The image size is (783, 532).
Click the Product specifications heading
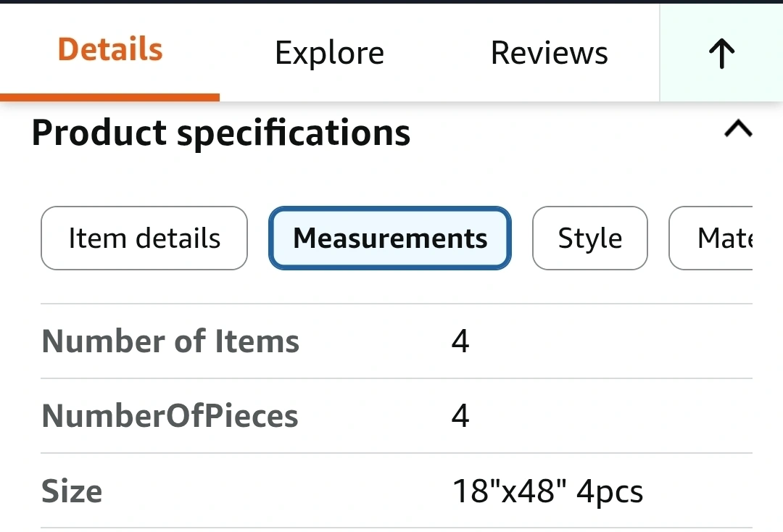coord(221,133)
